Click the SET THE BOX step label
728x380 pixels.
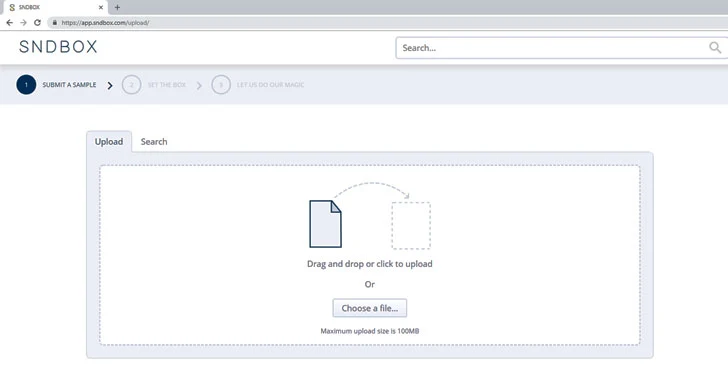tap(167, 85)
